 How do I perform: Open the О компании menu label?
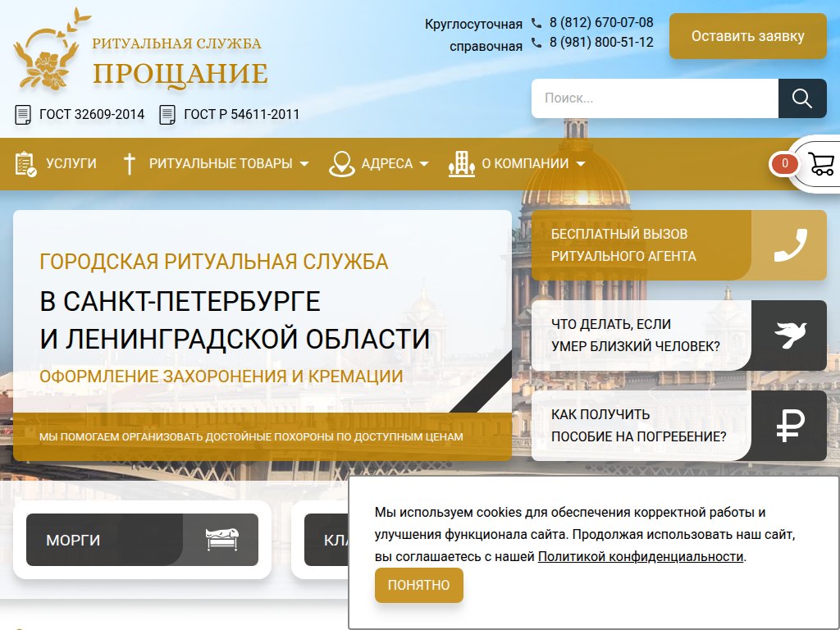pyautogui.click(x=525, y=163)
